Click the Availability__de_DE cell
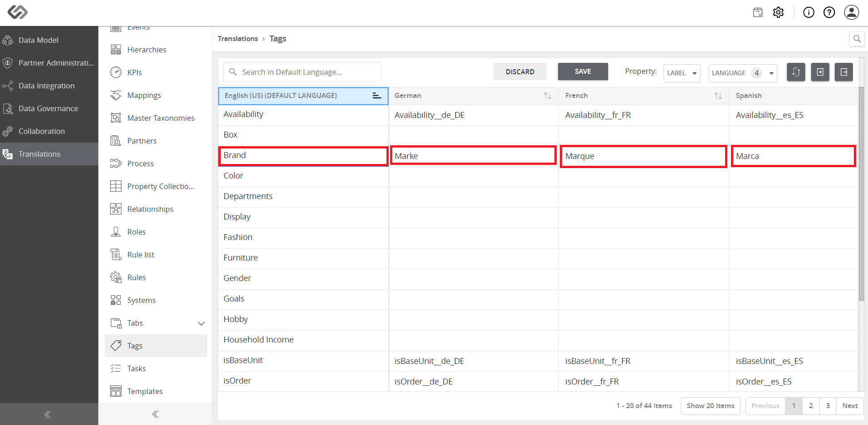 [473, 115]
